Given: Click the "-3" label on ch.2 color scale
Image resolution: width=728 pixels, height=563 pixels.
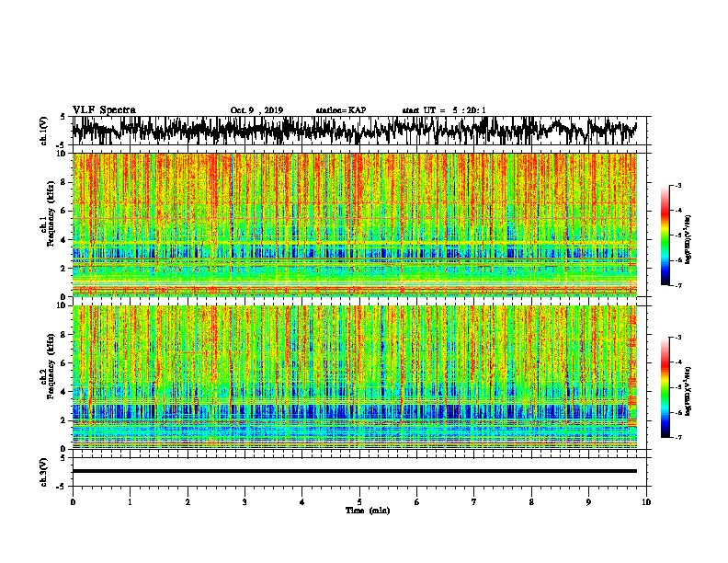Looking at the screenshot, I should pyautogui.click(x=678, y=338).
